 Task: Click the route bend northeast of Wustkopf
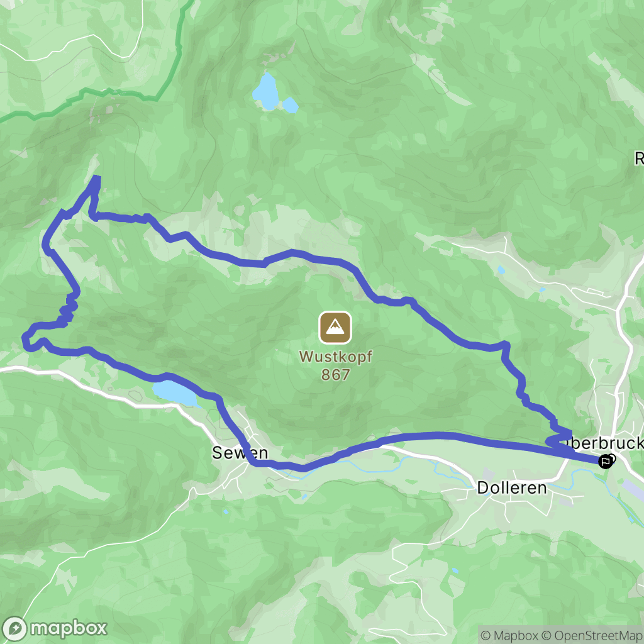[x=504, y=347]
